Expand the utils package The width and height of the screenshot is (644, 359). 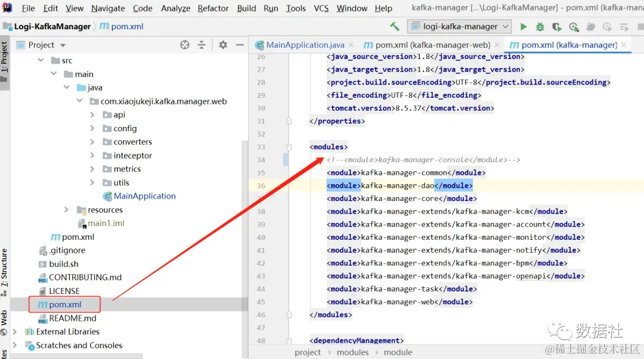(x=92, y=182)
